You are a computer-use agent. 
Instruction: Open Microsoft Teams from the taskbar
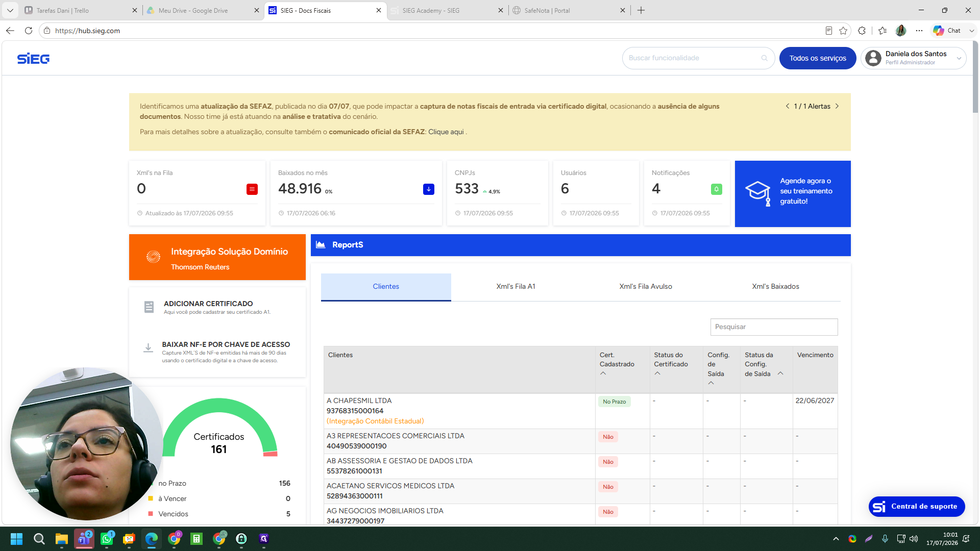[84, 539]
